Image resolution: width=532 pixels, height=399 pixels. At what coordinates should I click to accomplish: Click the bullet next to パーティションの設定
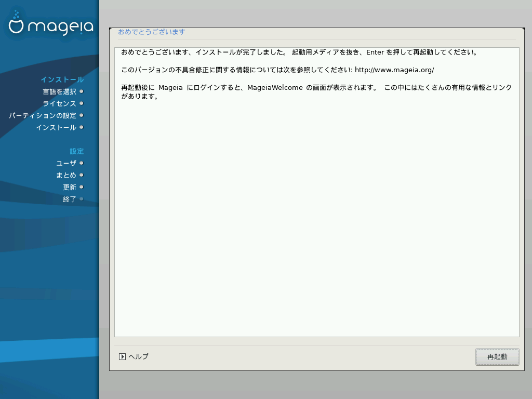pyautogui.click(x=82, y=115)
